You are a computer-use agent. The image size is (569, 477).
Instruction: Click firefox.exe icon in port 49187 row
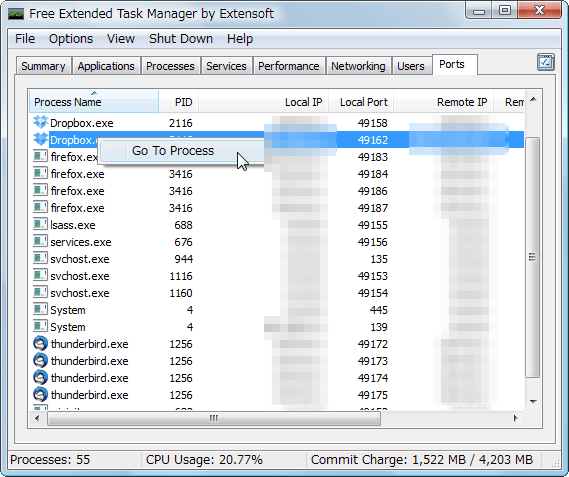40,208
